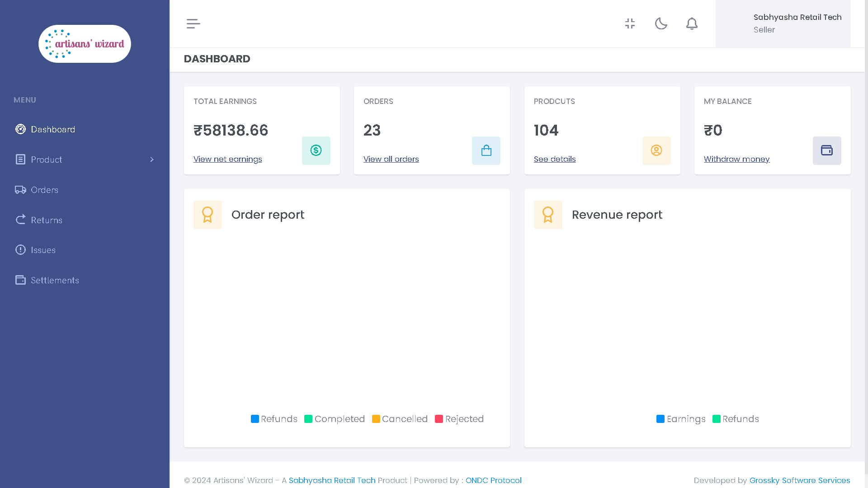Click the blue shopping bag orders icon
This screenshot has height=488, width=868.
pyautogui.click(x=486, y=150)
